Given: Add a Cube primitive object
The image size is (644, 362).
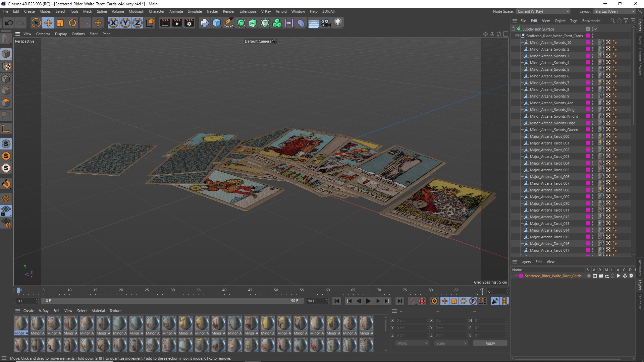Looking at the screenshot, I should pos(217,23).
